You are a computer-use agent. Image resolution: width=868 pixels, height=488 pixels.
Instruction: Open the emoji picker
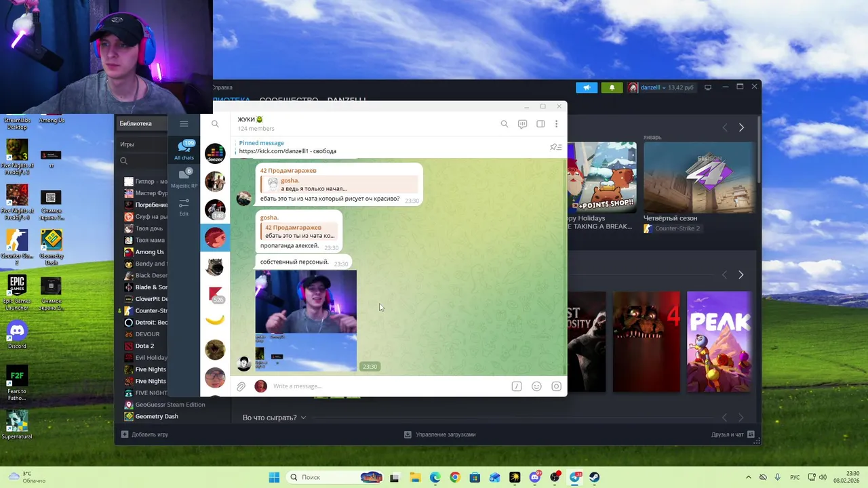536,386
